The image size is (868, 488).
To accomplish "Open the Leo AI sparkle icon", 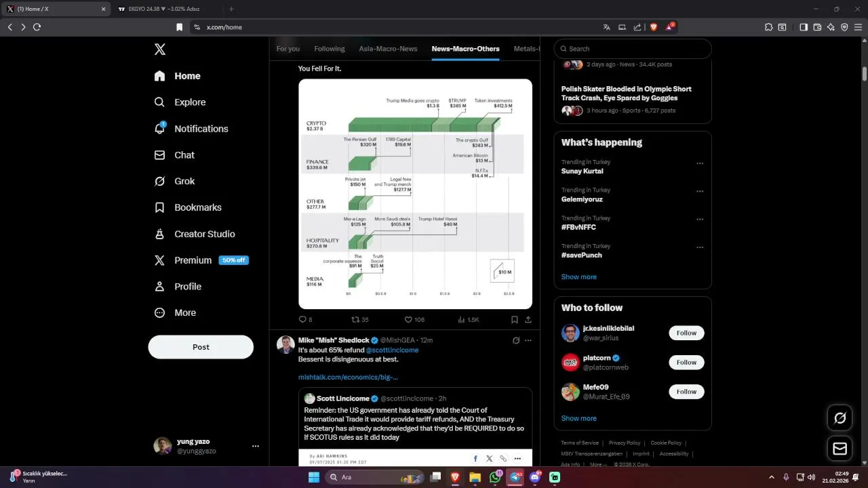I will 831,27.
